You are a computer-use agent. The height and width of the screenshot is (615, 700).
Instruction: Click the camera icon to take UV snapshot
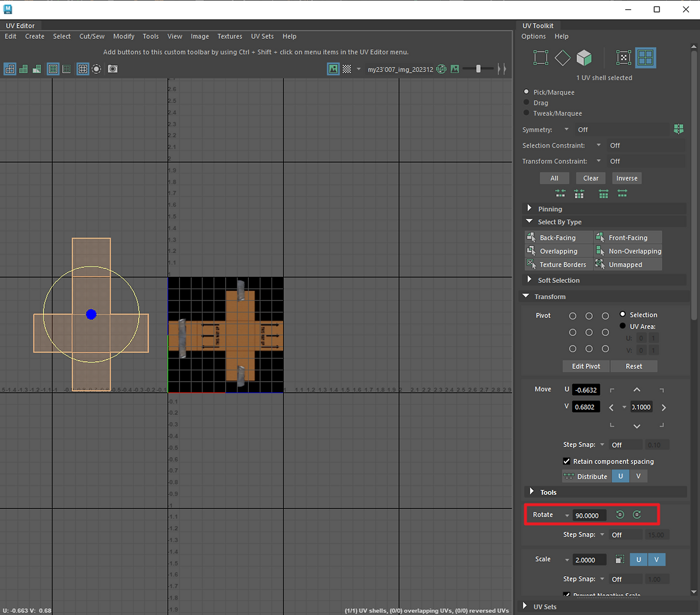113,69
